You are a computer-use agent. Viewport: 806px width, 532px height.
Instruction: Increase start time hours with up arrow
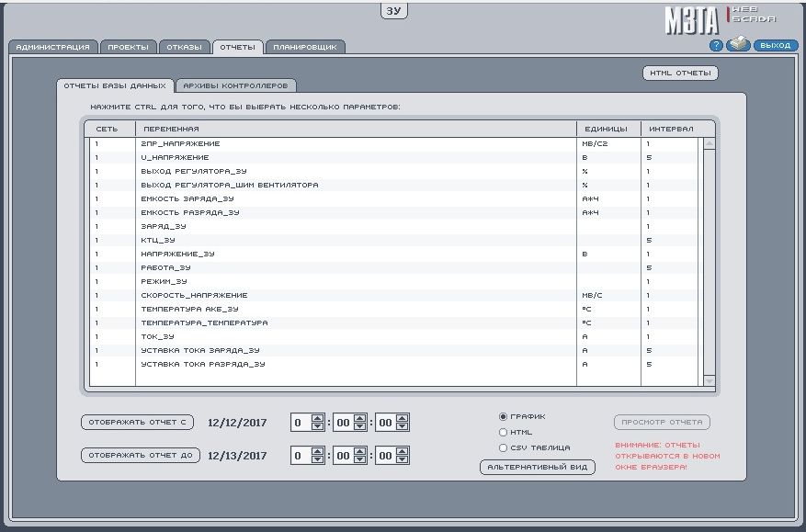point(318,418)
